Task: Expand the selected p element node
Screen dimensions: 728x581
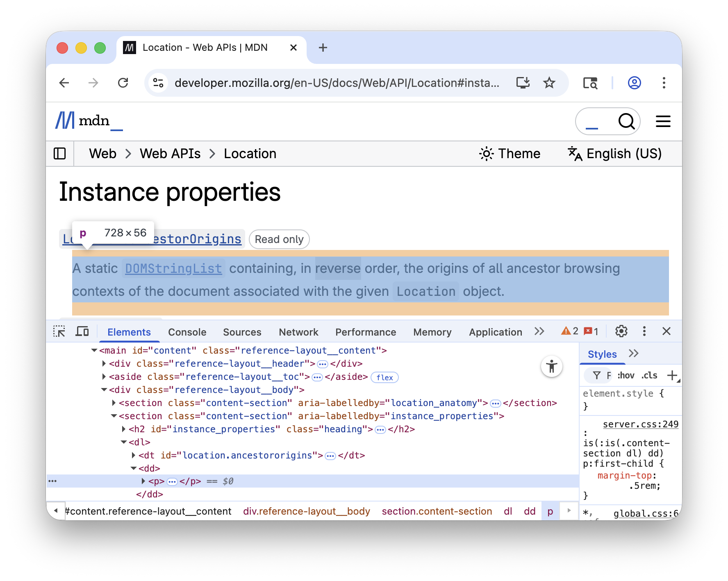Action: click(x=143, y=481)
